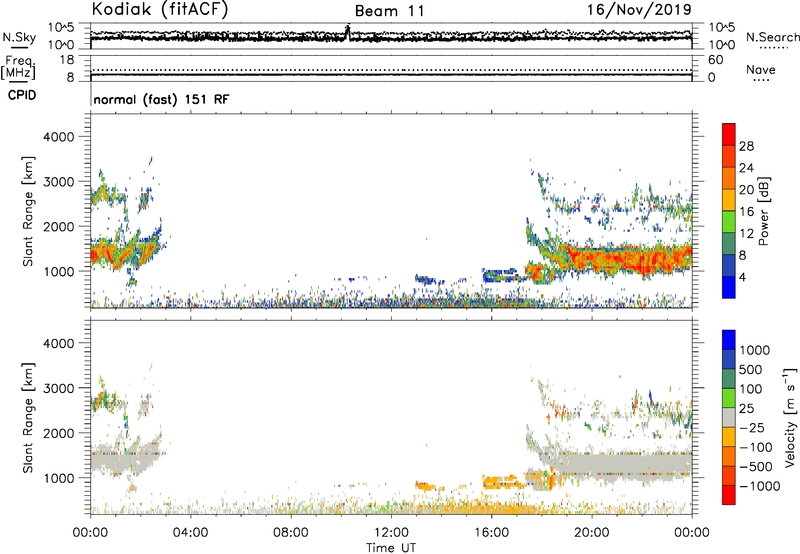Click the '3000' tick of the velocity panel
Screen dimensions: 800x554
pos(59,388)
